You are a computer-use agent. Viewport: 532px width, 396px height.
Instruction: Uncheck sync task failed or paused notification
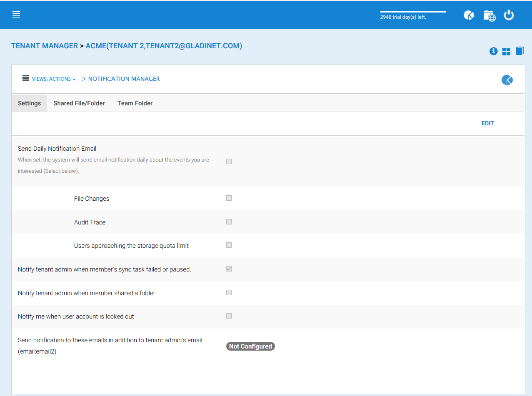coord(229,269)
